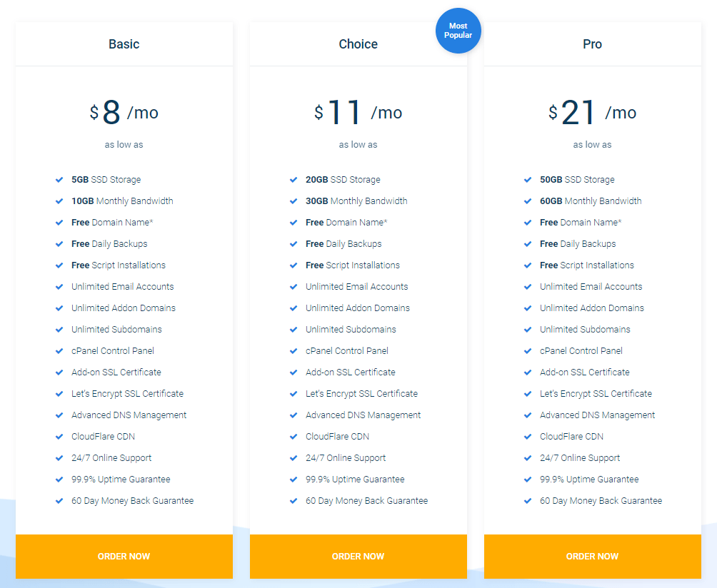
Task: Click checkmark beside Basic cPanel Control Panel
Action: (x=59, y=351)
